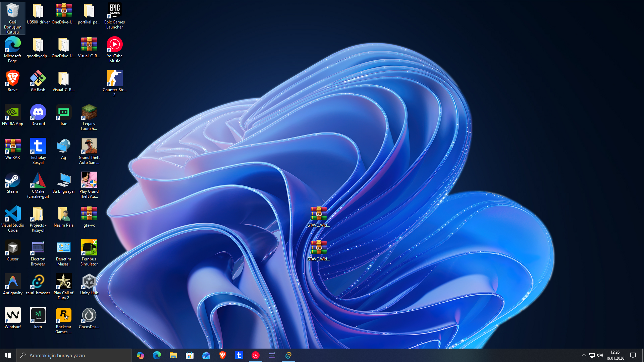Select YouTube Music desktop shortcut

114,50
